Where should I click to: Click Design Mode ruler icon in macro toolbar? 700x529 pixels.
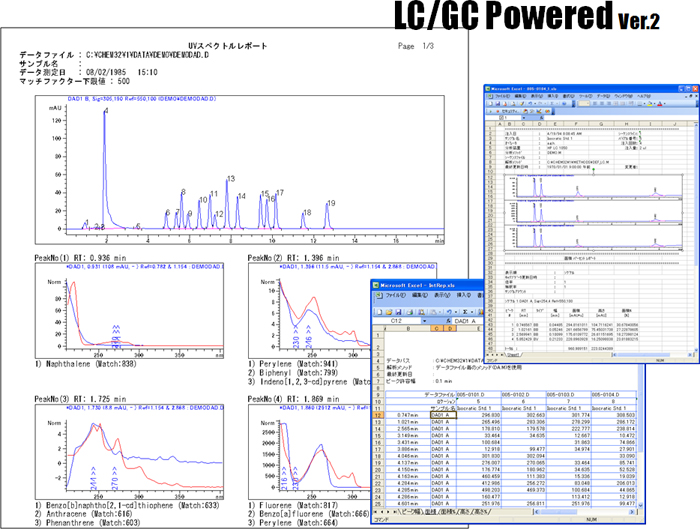pos(539,111)
